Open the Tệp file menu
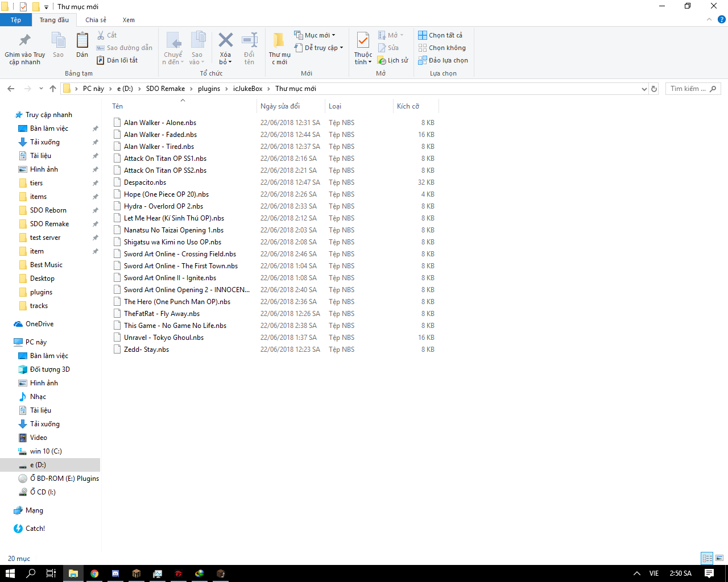 tap(16, 20)
